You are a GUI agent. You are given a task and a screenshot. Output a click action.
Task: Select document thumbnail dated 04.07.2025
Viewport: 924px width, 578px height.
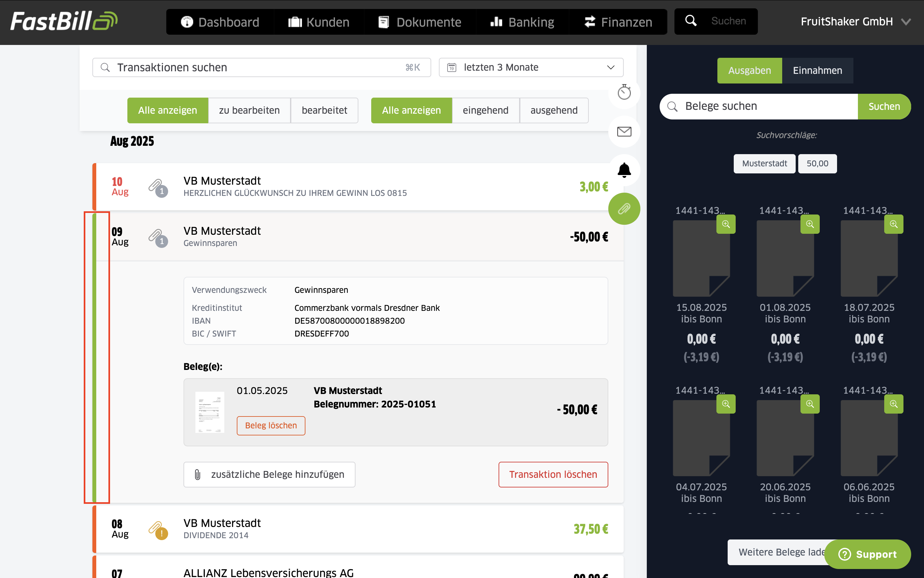pos(701,438)
